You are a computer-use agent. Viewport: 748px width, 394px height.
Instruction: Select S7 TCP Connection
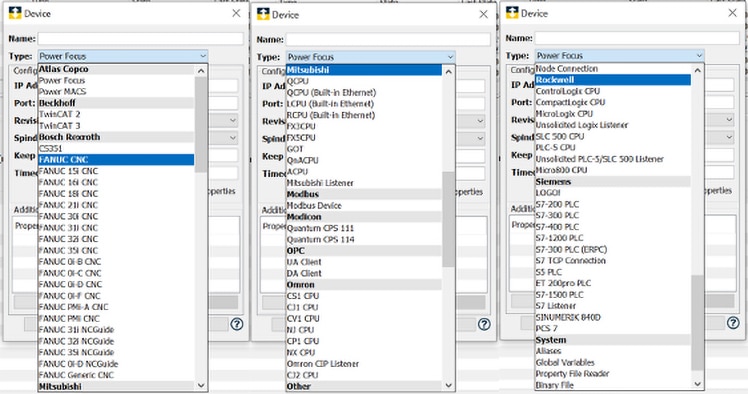[571, 261]
